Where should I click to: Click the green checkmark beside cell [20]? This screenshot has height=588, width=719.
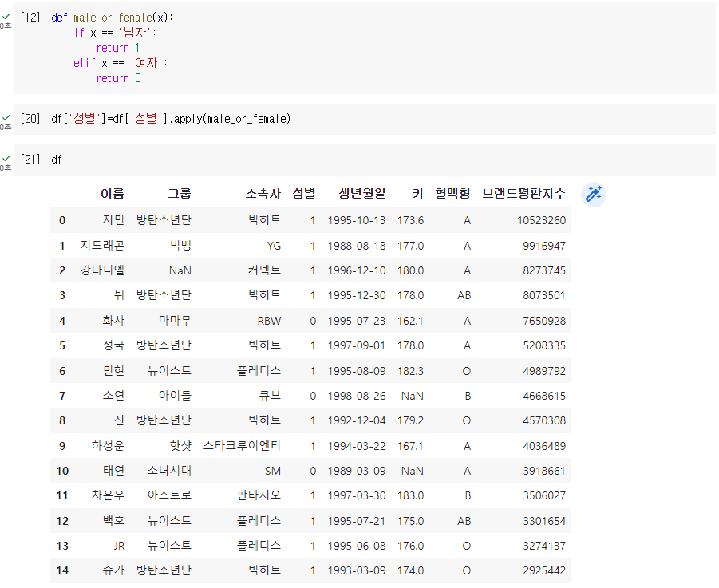point(6,118)
